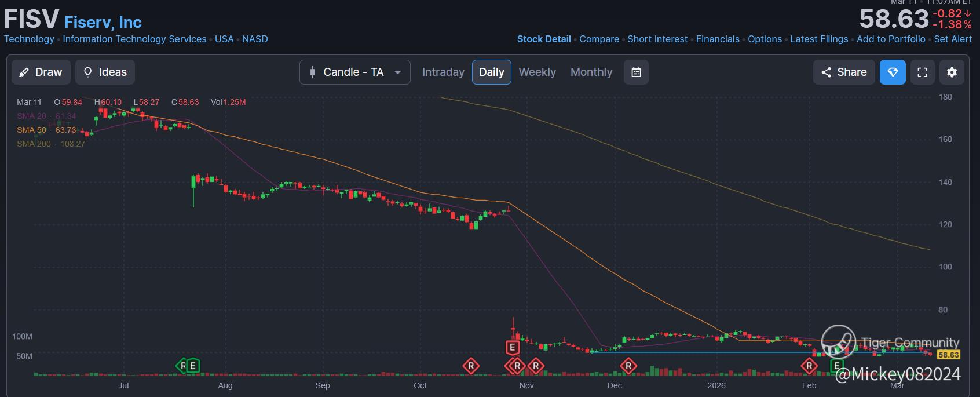This screenshot has width=980, height=397.
Task: Click the SMA 200 indicator legend
Action: pos(51,144)
